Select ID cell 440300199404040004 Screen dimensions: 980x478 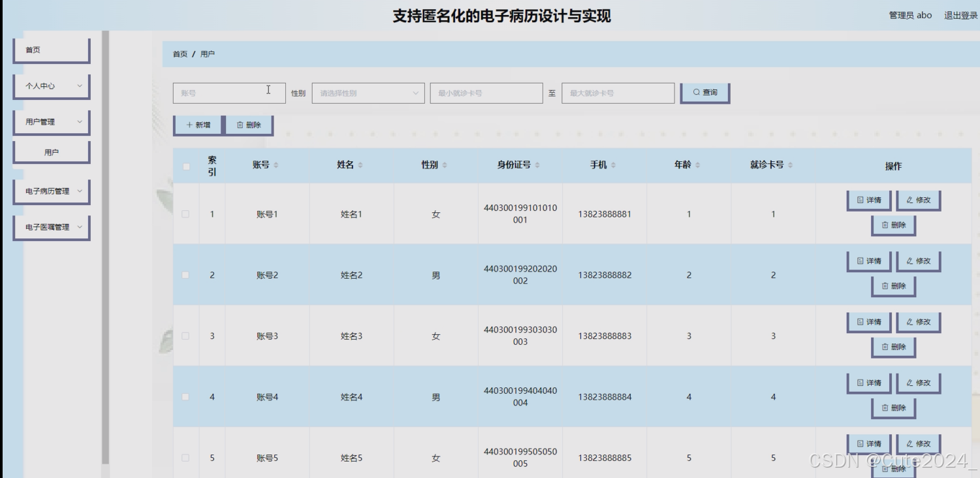tap(520, 397)
